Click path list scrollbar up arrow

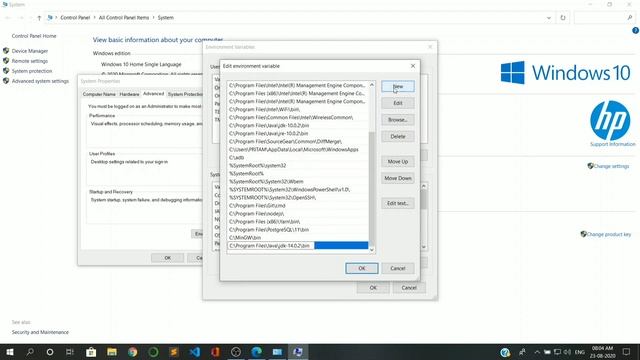click(x=372, y=85)
